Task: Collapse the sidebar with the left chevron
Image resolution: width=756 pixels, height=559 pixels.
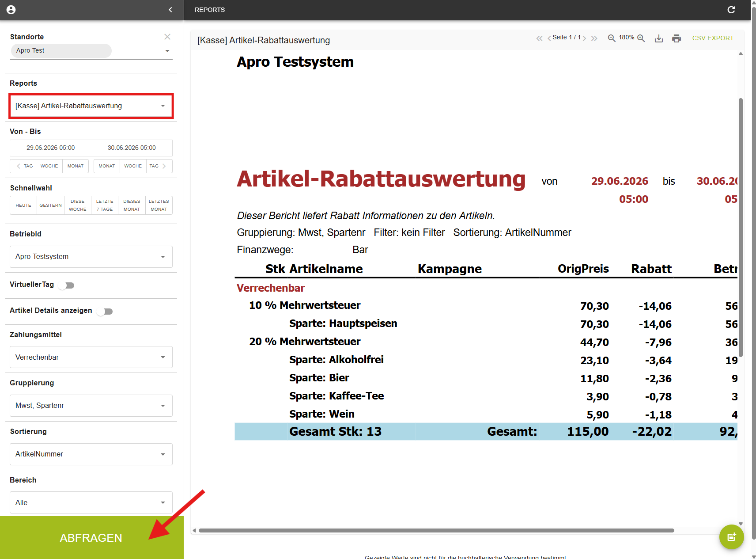Action: pyautogui.click(x=170, y=10)
